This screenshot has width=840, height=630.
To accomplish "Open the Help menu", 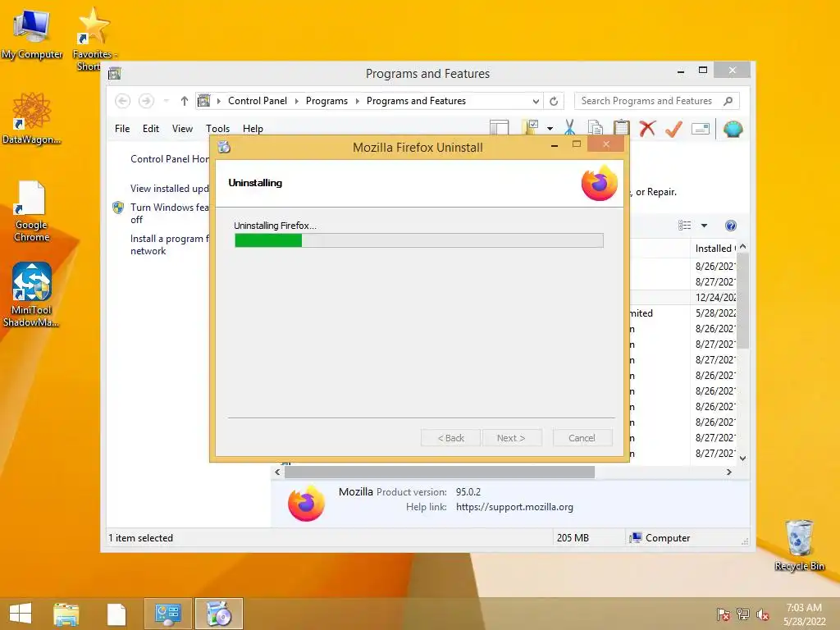I will click(253, 129).
